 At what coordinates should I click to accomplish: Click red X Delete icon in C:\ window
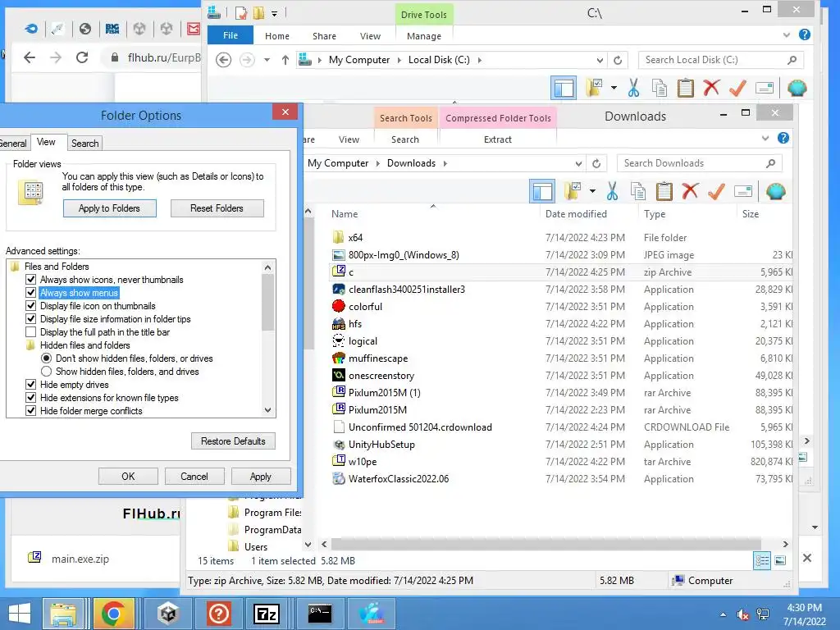point(711,88)
